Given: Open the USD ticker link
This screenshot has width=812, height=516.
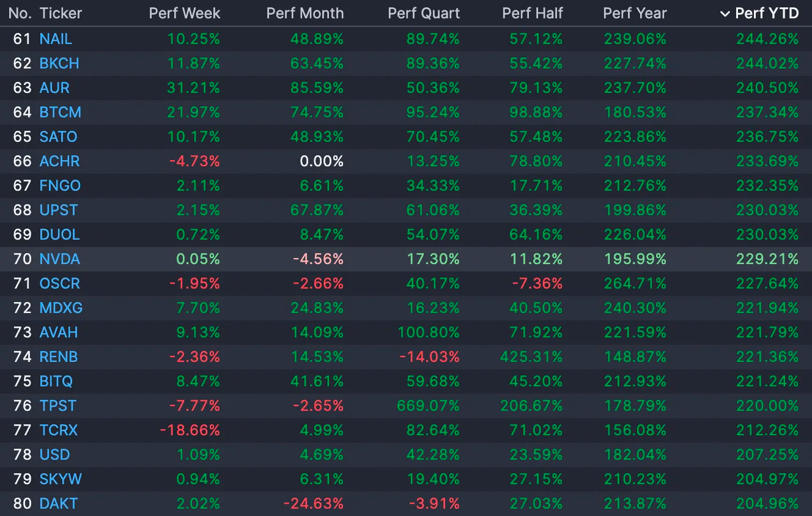Looking at the screenshot, I should click(x=55, y=455).
